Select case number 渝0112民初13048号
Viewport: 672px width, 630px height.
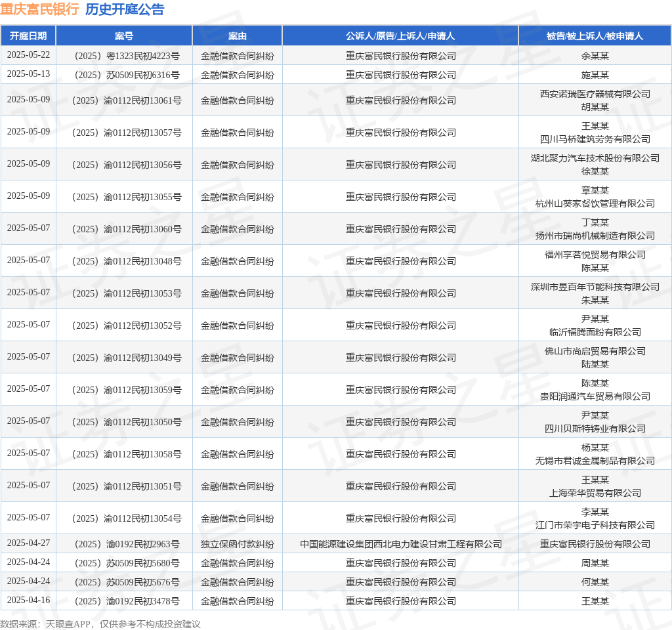pos(127,261)
